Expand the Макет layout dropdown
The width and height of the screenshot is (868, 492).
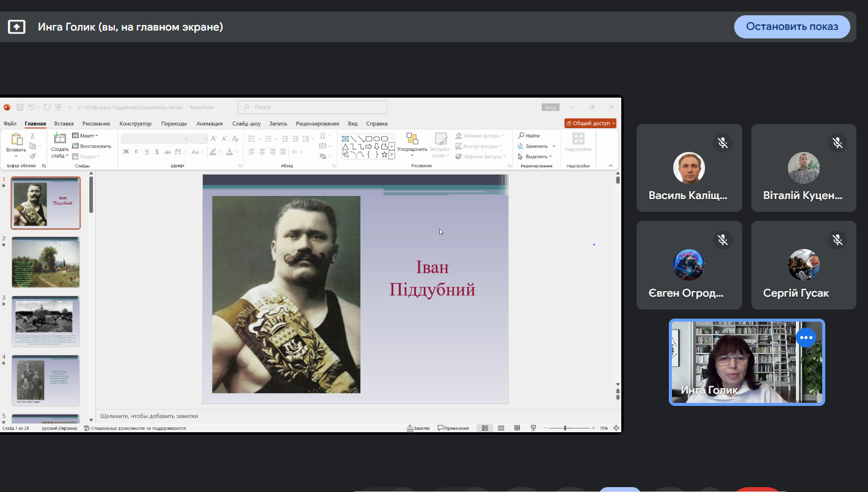coord(85,136)
